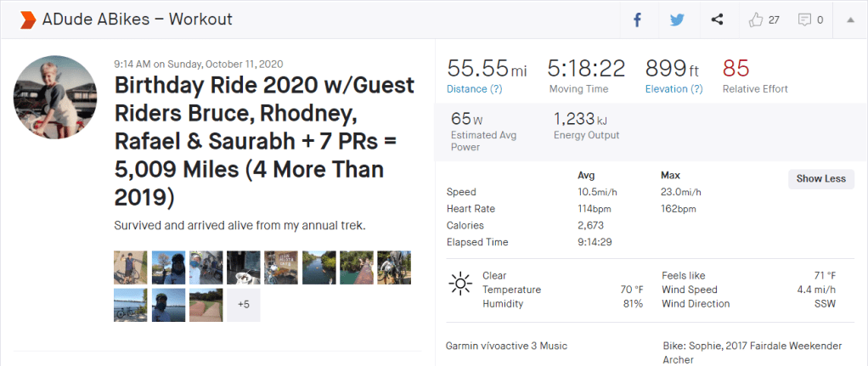Collapse header using the up arrow
868x366 pixels.
(850, 20)
